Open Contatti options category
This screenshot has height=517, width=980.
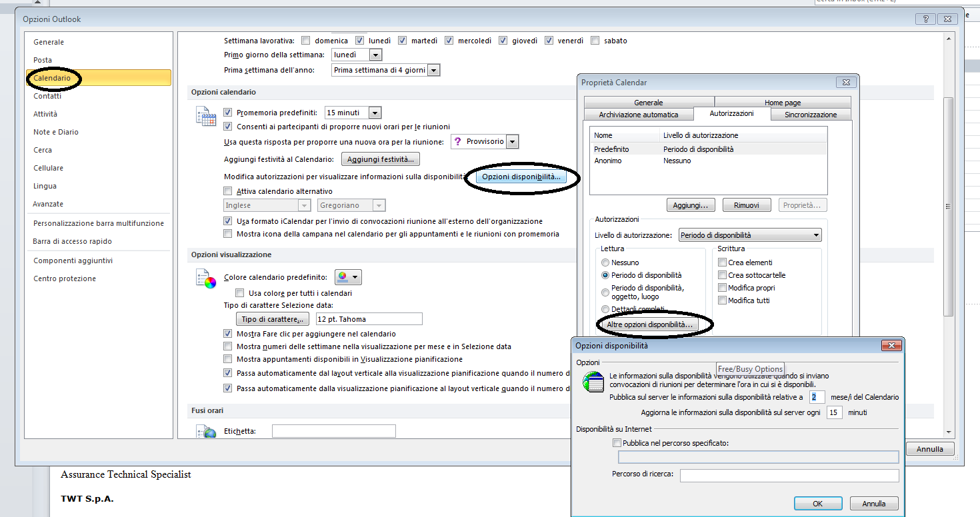[x=99, y=96]
